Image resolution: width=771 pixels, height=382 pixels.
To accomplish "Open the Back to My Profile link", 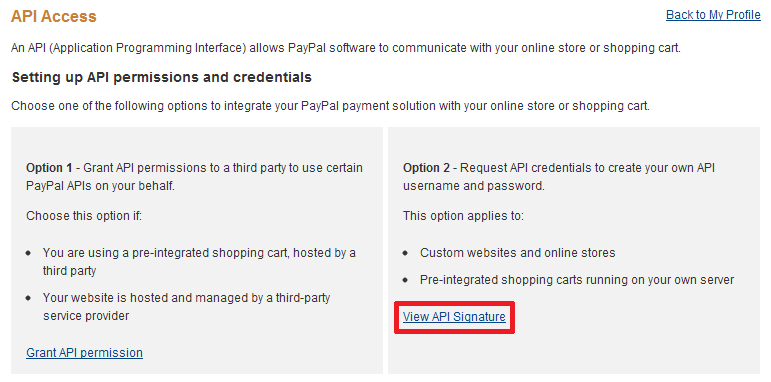I will [x=713, y=15].
